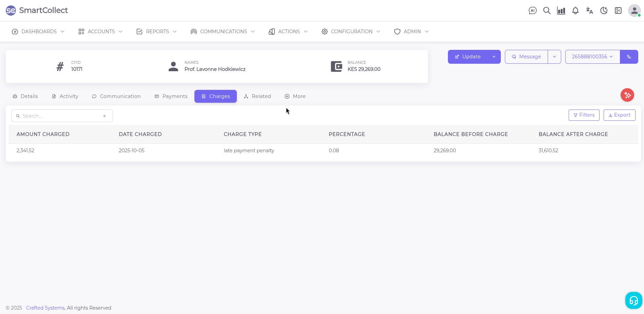The image size is (644, 314).
Task: Switch to the Payments tab
Action: pyautogui.click(x=171, y=96)
